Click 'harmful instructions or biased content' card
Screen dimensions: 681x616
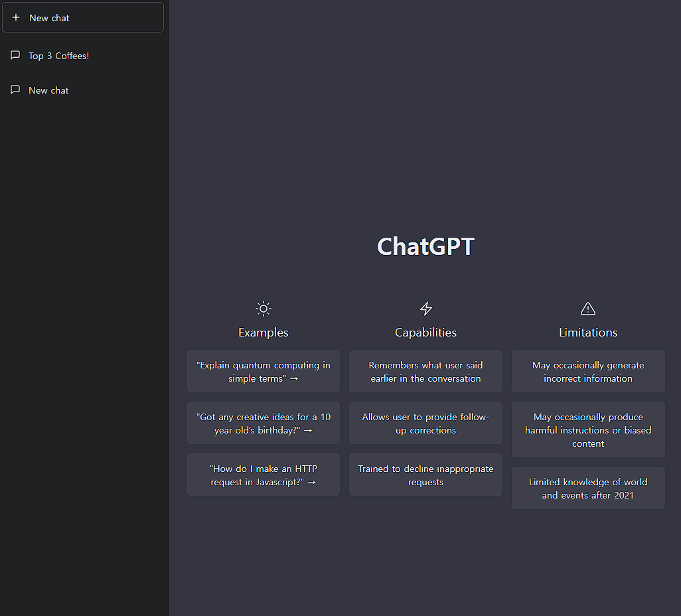pyautogui.click(x=588, y=429)
